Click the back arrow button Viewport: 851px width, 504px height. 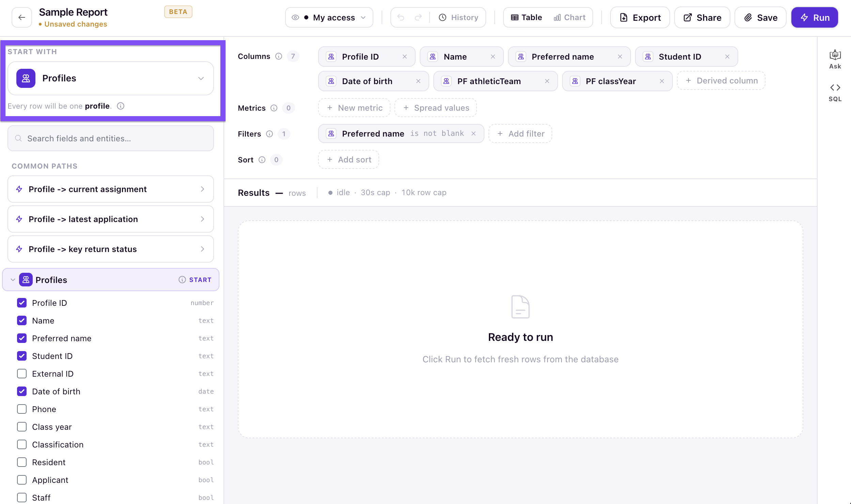(x=22, y=17)
